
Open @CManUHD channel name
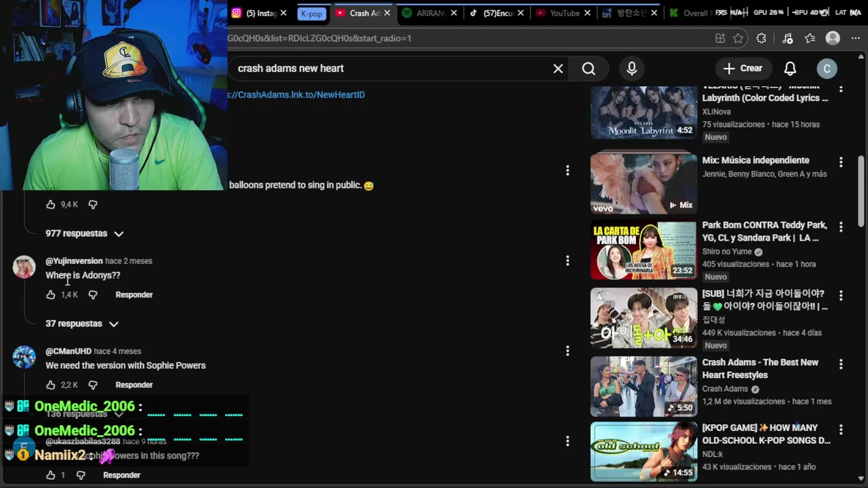pos(68,351)
